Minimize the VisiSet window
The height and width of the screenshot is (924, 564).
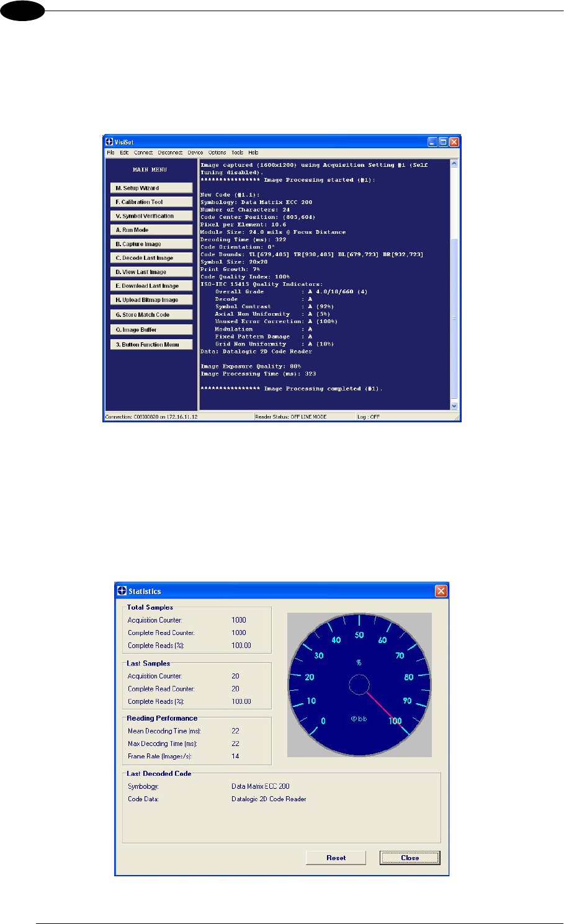(432, 142)
